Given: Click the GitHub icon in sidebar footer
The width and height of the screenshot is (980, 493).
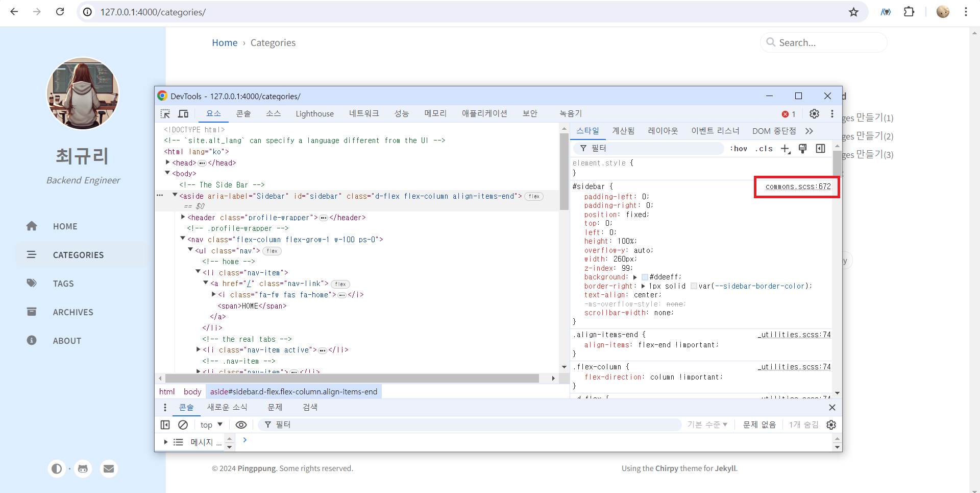Looking at the screenshot, I should pos(83,468).
